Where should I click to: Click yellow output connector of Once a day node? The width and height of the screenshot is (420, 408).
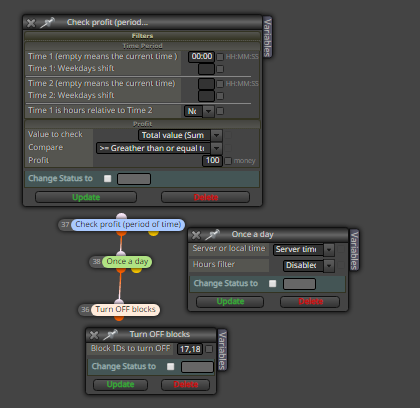[x=136, y=269]
